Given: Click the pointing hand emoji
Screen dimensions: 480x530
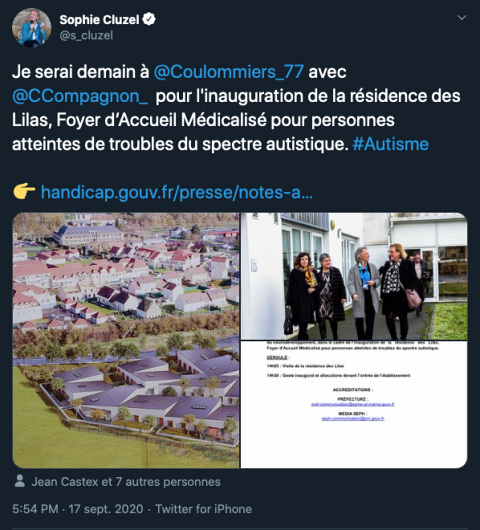Looking at the screenshot, I should click(24, 191).
